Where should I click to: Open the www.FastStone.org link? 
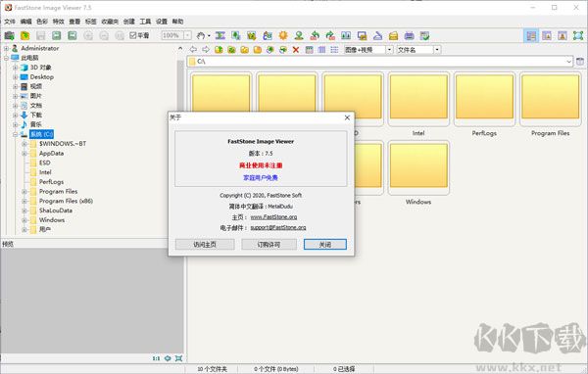pyautogui.click(x=273, y=217)
